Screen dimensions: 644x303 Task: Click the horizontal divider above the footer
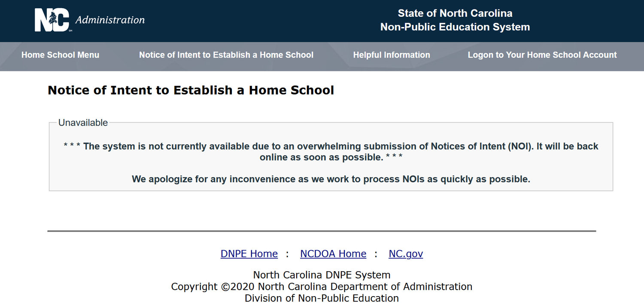pyautogui.click(x=322, y=231)
